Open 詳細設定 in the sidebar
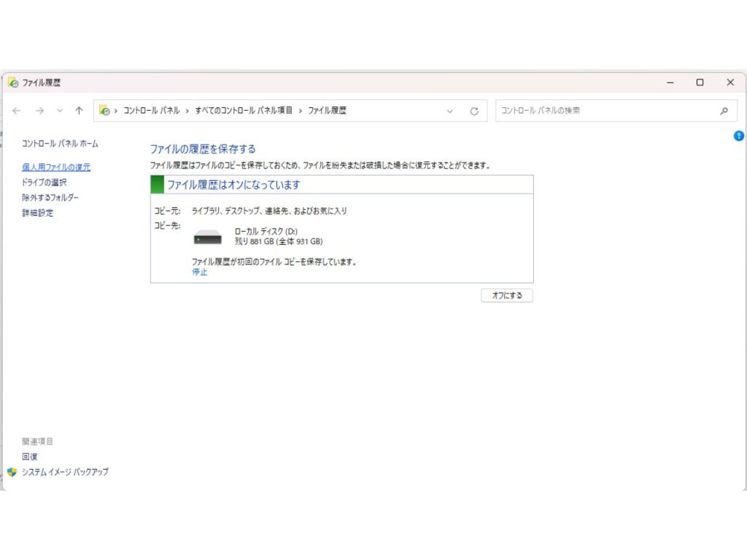Screen dimensions: 747x560 [x=36, y=213]
